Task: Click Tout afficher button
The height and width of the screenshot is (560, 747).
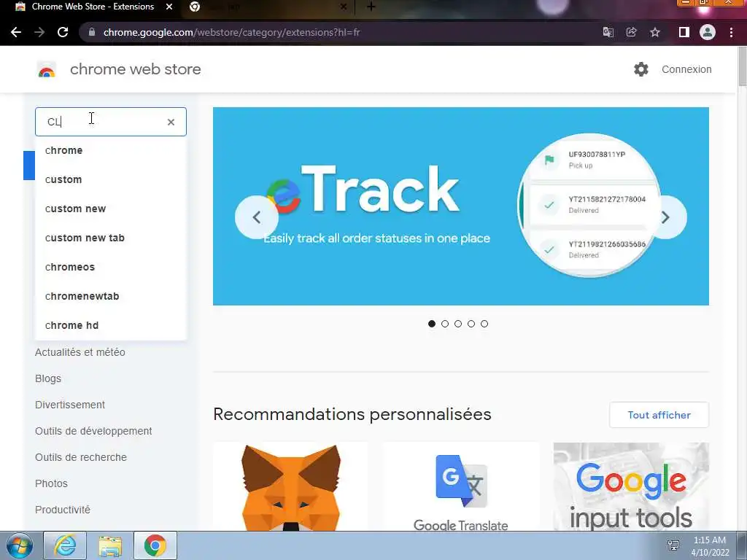Action: [x=659, y=415]
